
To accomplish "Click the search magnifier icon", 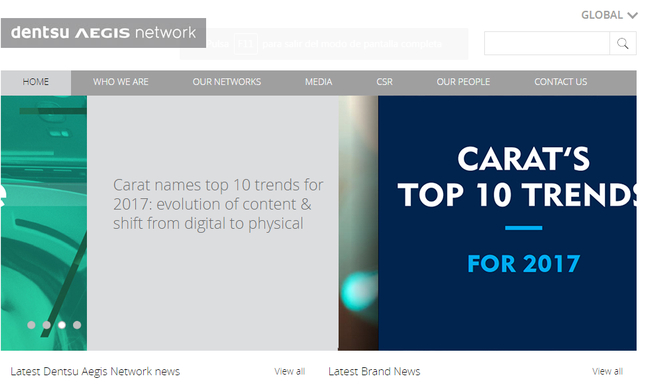I will click(x=623, y=43).
